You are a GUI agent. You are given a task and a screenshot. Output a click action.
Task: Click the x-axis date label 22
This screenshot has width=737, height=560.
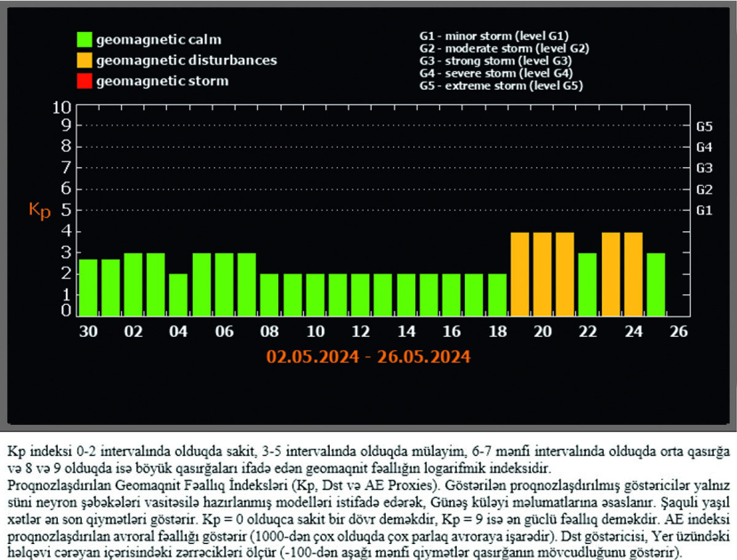tap(588, 332)
